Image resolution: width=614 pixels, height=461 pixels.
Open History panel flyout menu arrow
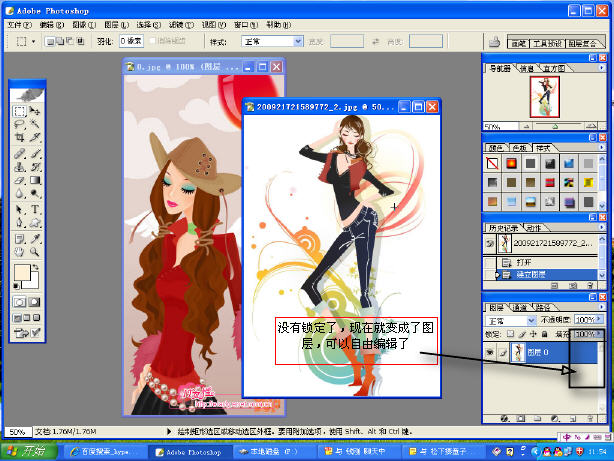(601, 227)
